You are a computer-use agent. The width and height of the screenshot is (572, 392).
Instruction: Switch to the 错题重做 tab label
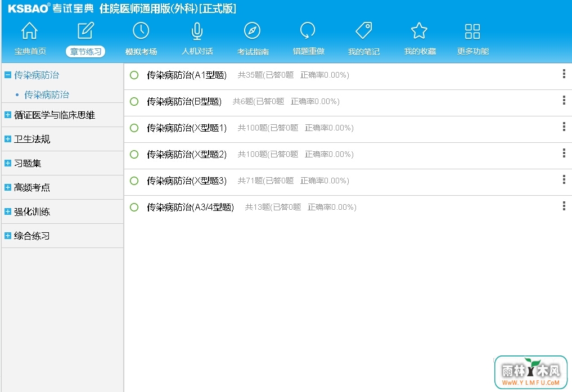click(x=309, y=51)
